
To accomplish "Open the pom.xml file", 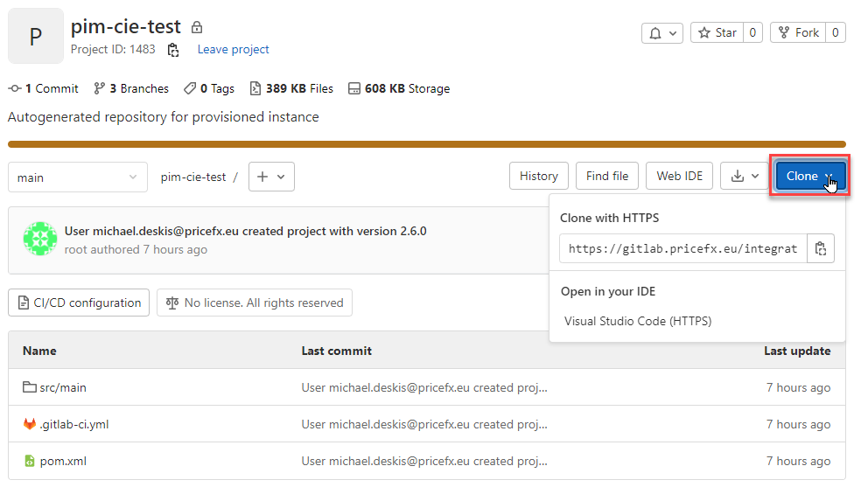I will 63,461.
